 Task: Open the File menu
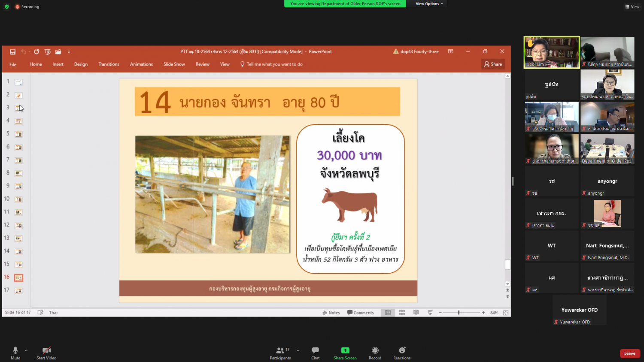pos(13,64)
